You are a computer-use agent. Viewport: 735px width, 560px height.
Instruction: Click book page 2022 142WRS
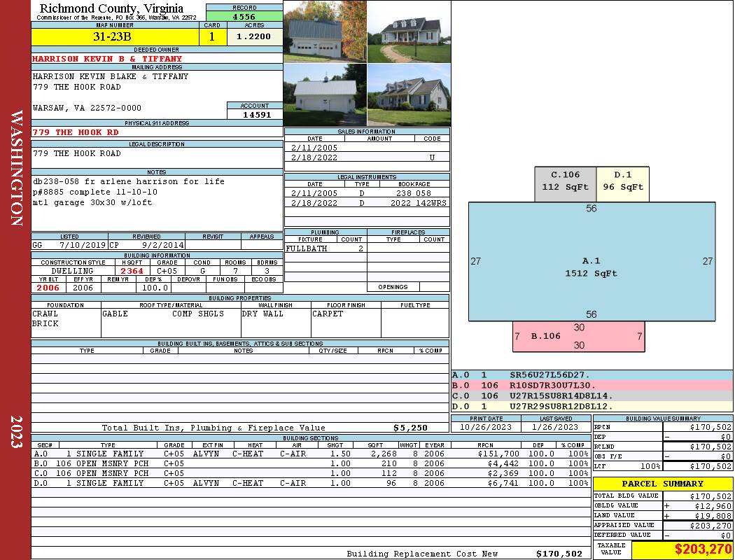pos(419,203)
